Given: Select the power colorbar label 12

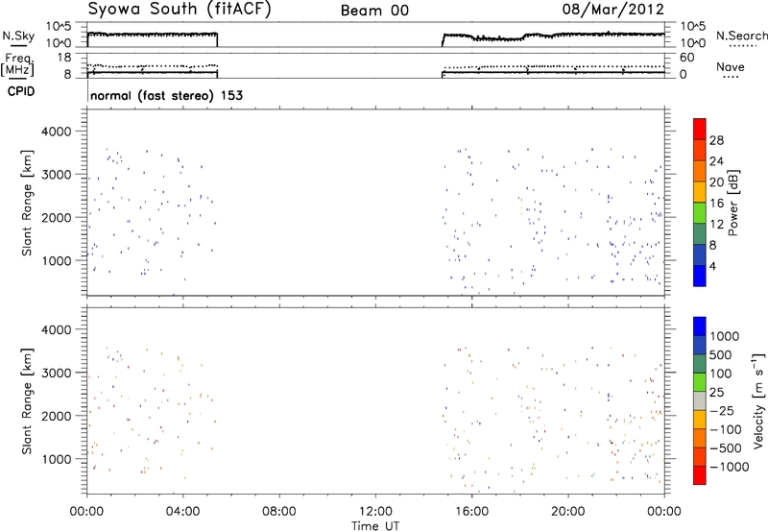Looking at the screenshot, I should 716,225.
